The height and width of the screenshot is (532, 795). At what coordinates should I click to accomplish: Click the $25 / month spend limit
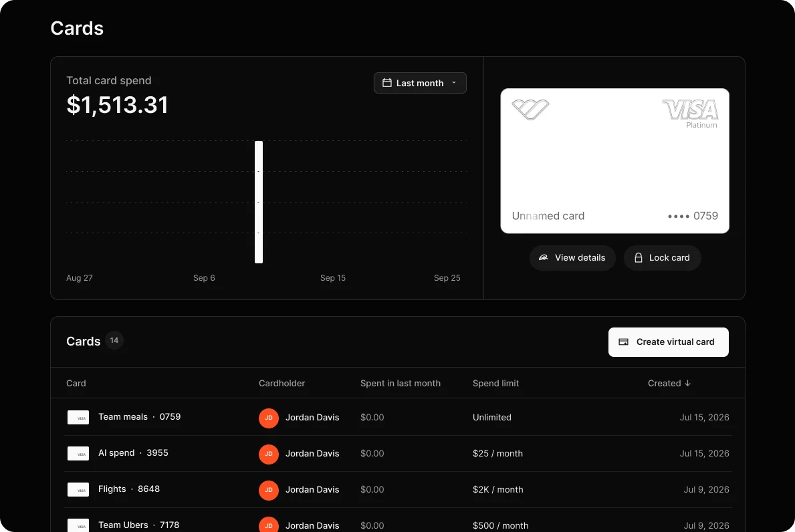tap(497, 453)
